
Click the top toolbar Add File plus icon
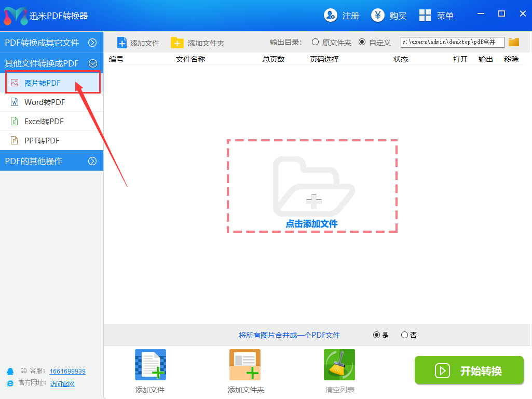[122, 43]
